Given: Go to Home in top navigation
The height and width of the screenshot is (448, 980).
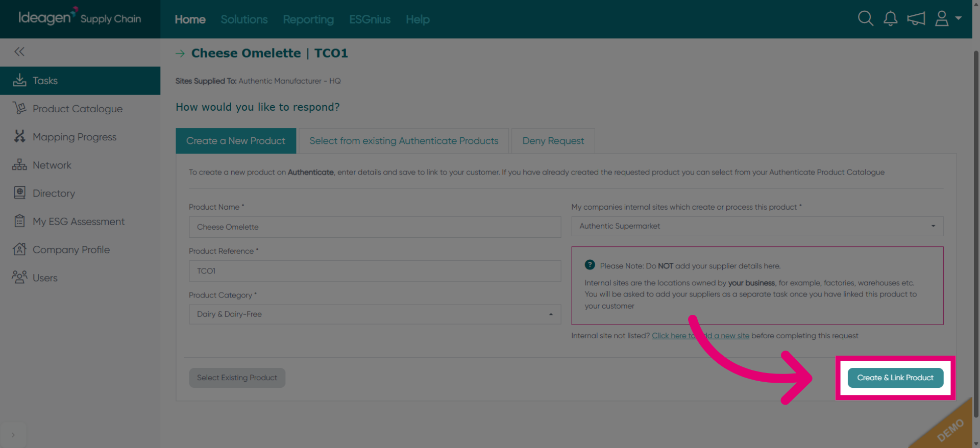Looking at the screenshot, I should pos(190,19).
